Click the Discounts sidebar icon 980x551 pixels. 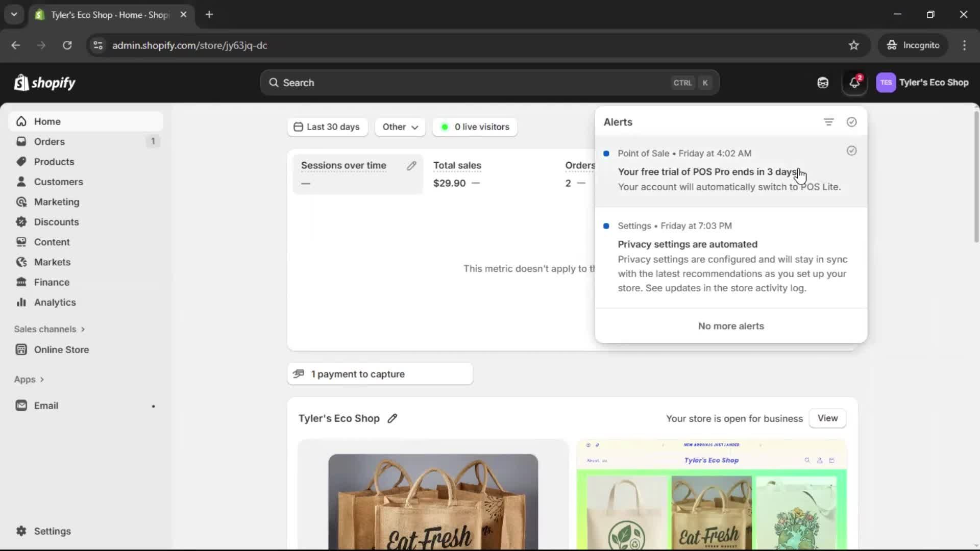click(x=21, y=221)
